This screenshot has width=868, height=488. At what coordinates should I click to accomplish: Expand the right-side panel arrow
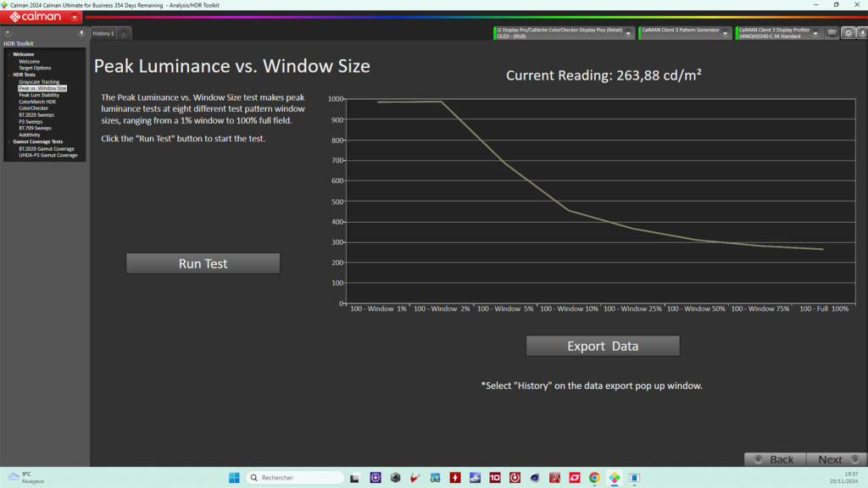click(862, 33)
